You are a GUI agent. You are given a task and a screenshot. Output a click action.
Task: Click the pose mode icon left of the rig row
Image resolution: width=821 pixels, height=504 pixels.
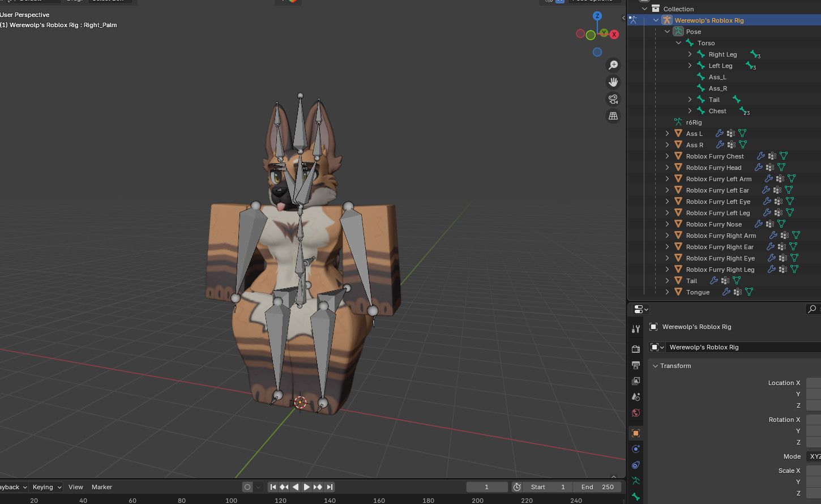tap(633, 20)
